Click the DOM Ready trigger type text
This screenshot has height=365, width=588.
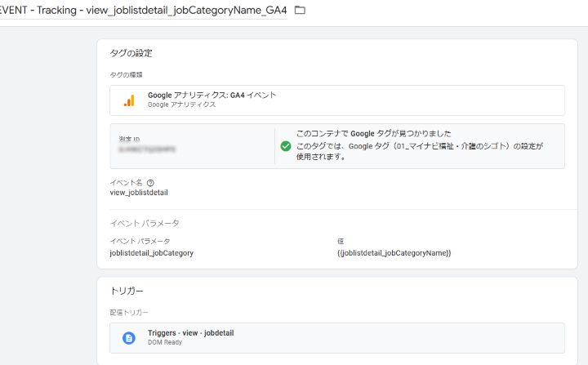pos(165,342)
